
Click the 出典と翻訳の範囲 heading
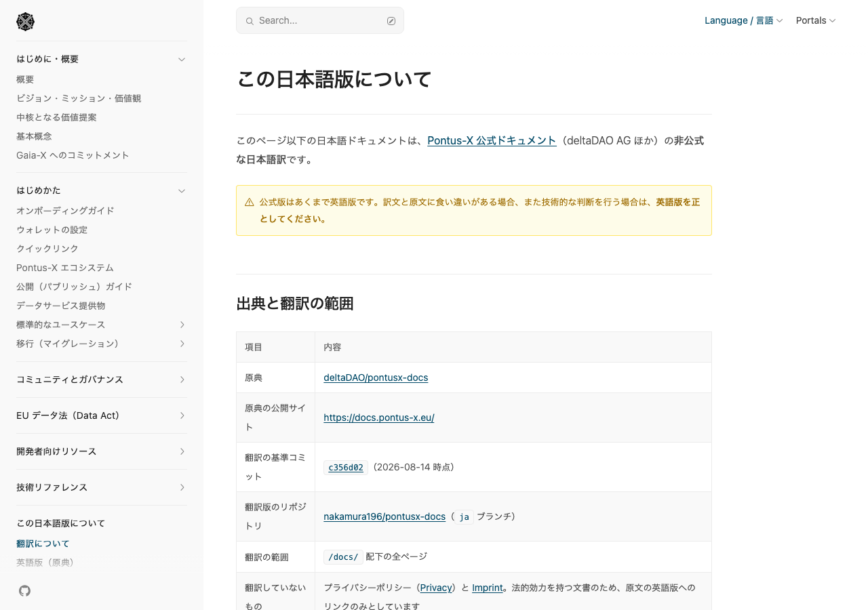point(295,304)
